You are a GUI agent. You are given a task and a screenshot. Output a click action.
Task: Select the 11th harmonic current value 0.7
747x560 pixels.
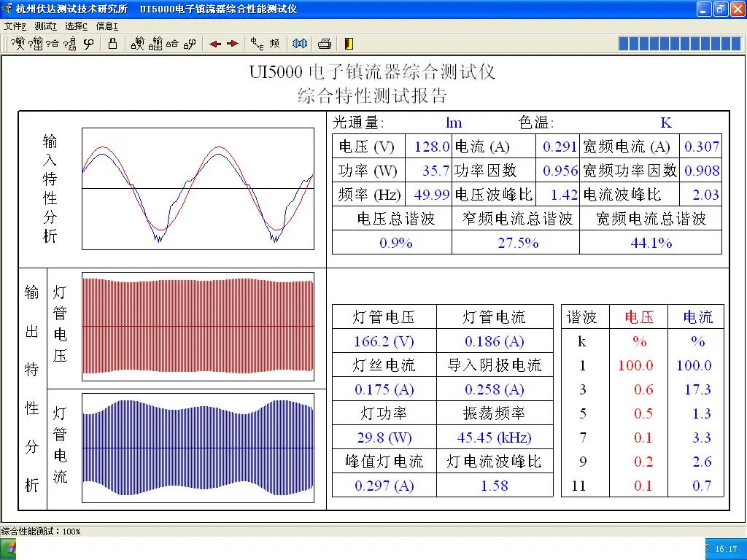tap(702, 486)
